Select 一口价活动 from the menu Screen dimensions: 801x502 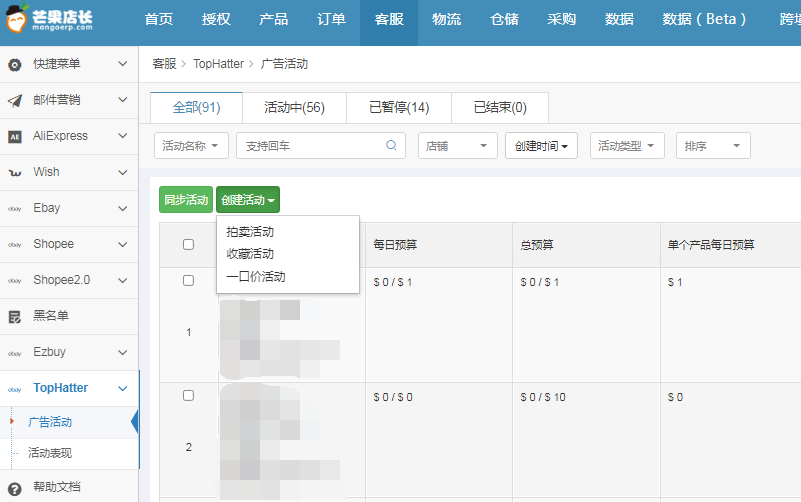[256, 277]
